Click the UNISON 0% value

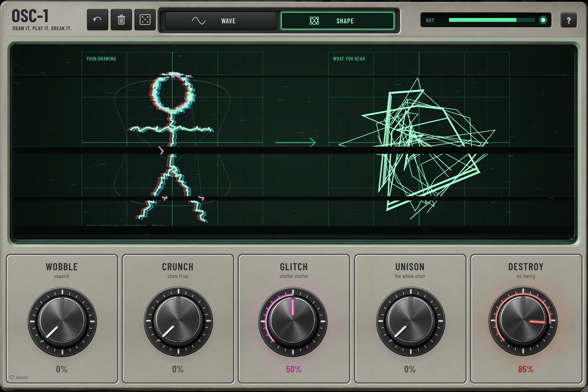410,369
